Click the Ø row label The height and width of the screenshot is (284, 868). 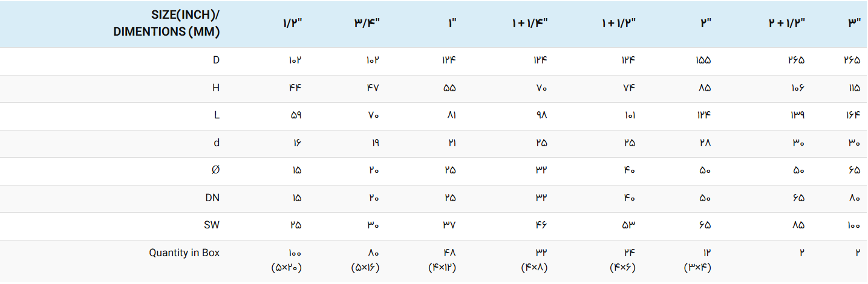216,170
